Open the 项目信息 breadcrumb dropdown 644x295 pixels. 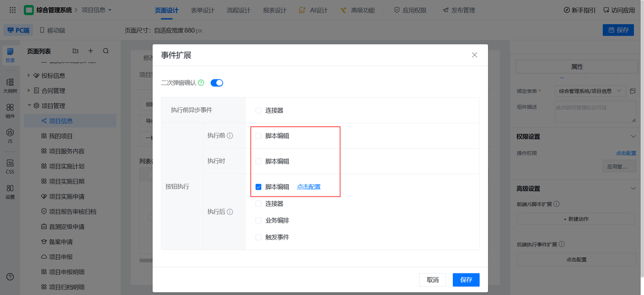(97, 10)
